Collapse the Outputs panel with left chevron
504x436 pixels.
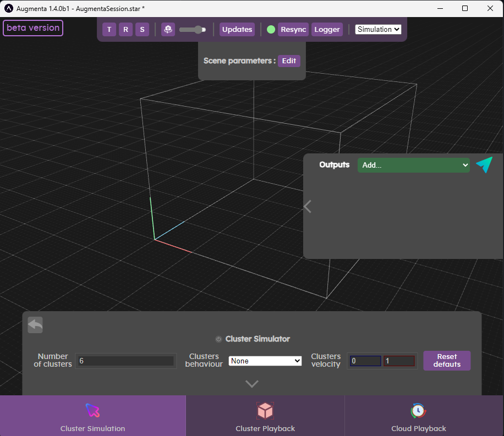pyautogui.click(x=308, y=207)
